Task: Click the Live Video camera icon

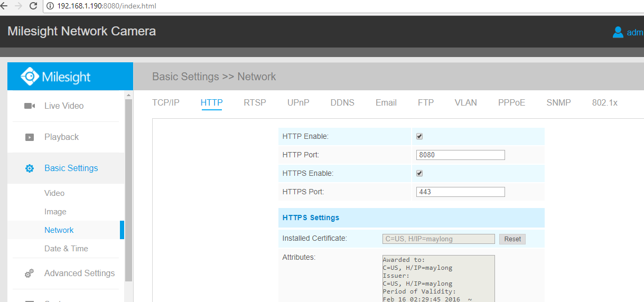Action: point(30,106)
